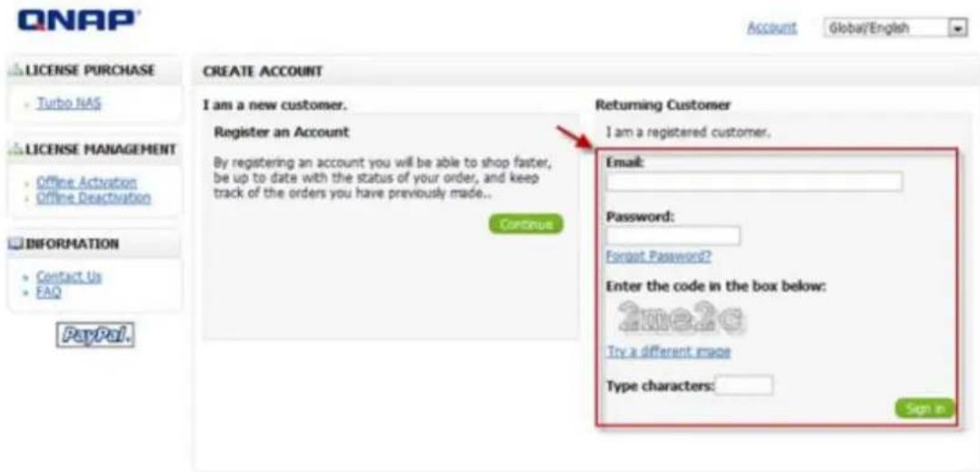The image size is (980, 472).
Task: Click the language dropdown arrow
Action: coord(958,29)
